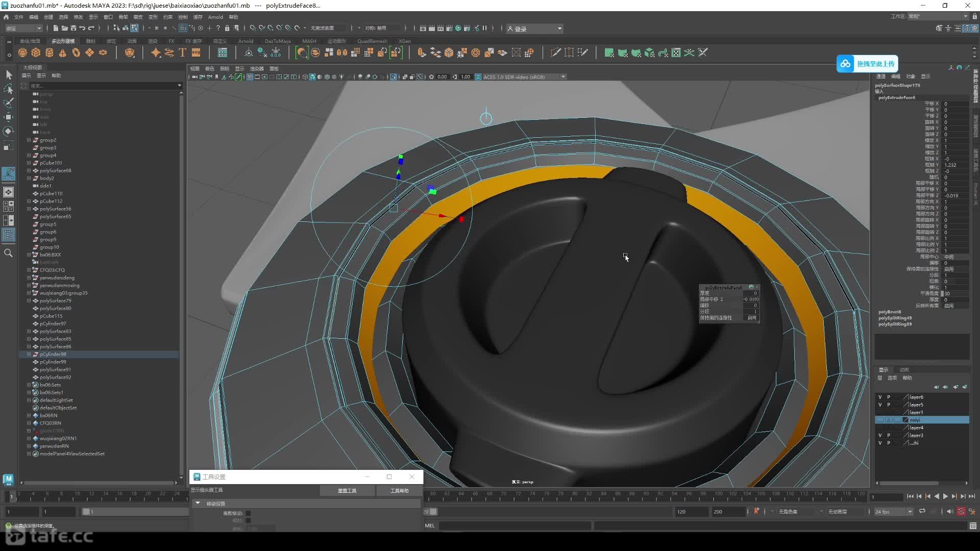This screenshot has height=551, width=980.
Task: Expand group2 in the outliner
Action: pos(29,140)
